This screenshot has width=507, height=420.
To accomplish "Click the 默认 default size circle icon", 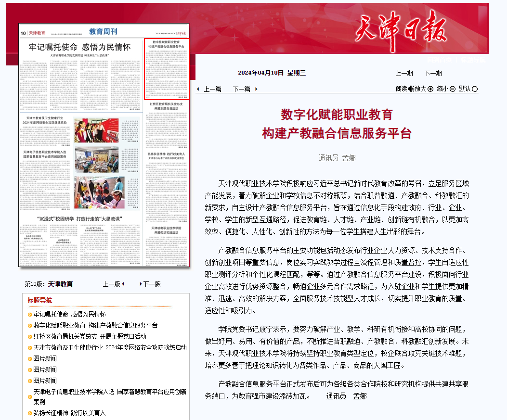I will [x=475, y=89].
